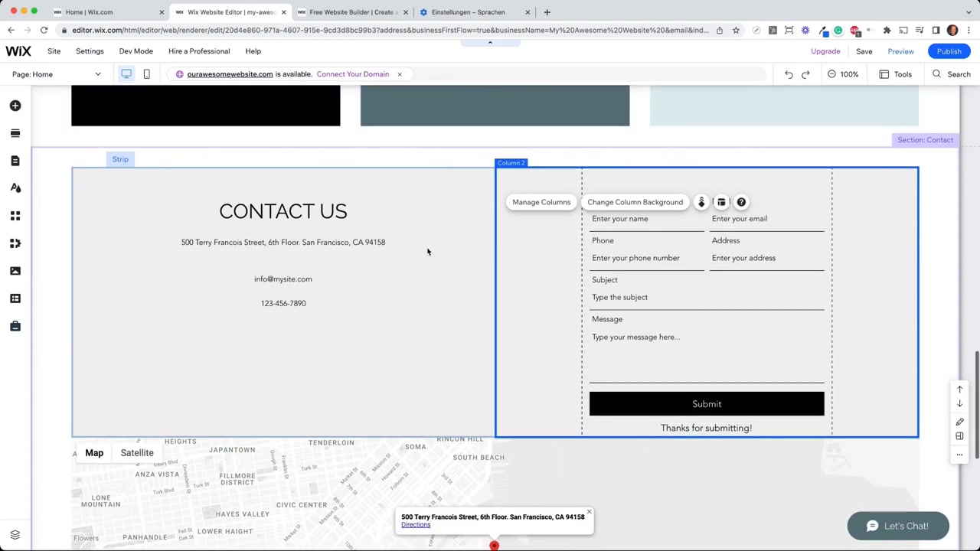Click the Type your message here textarea
The image size is (980, 551).
pos(707,354)
